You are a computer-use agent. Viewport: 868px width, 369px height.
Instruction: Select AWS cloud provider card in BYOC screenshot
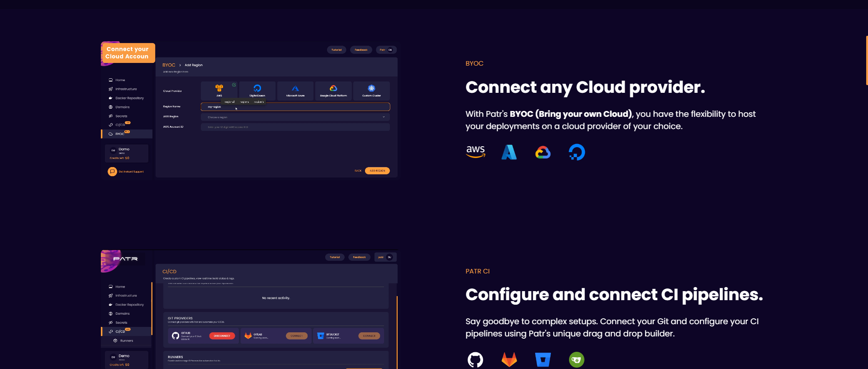tap(219, 91)
